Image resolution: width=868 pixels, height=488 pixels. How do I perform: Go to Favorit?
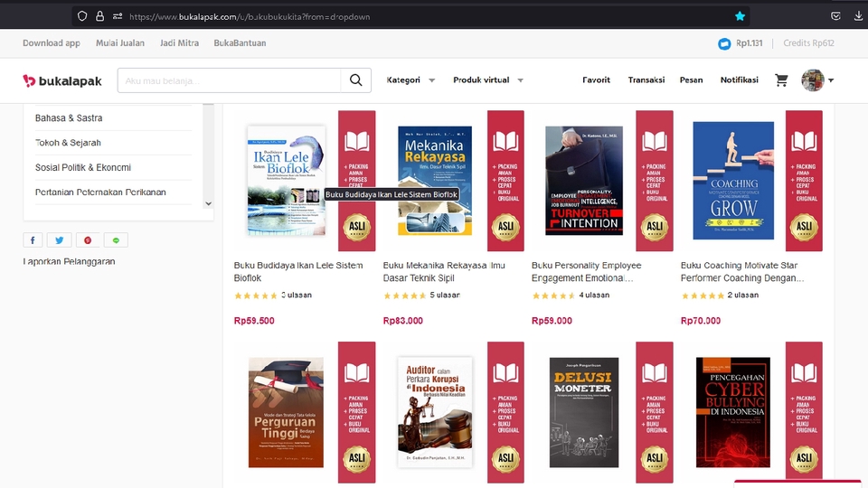[596, 80]
